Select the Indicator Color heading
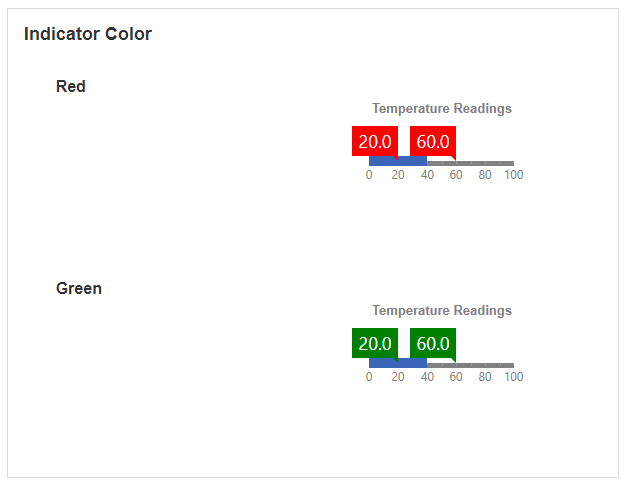Viewport: 626px width, 488px height. tap(88, 34)
